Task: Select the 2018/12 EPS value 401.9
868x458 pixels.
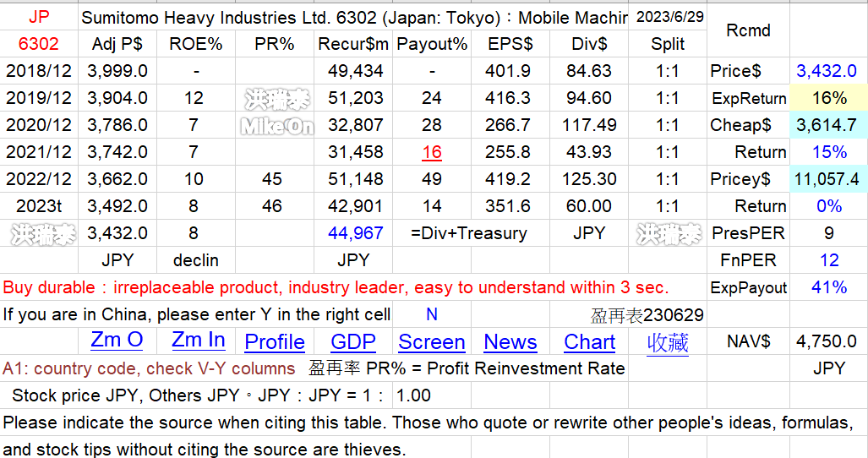Action: point(510,71)
